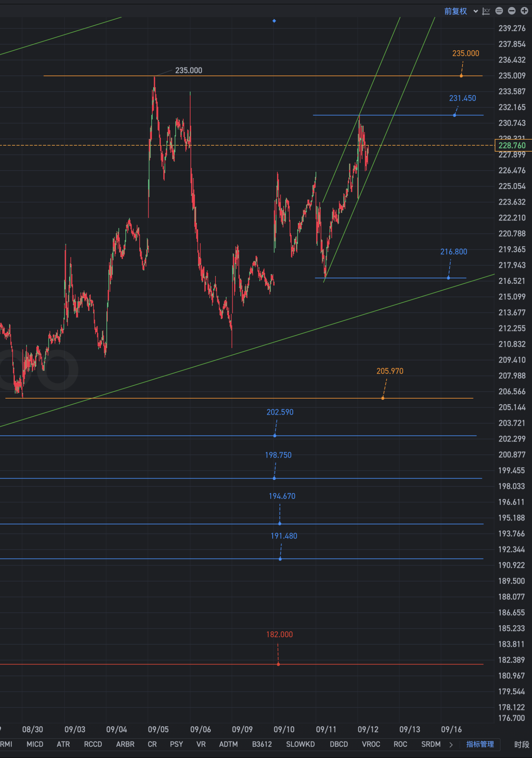Click the 200.877 price axis value

tap(512, 454)
